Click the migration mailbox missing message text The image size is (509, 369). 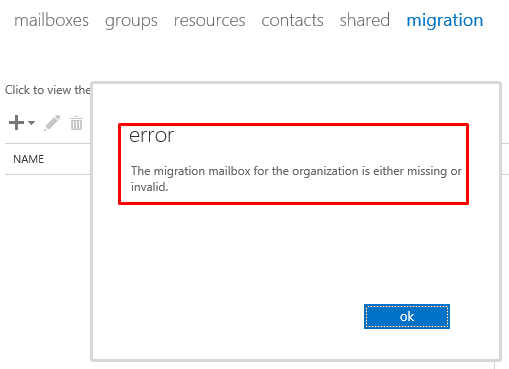(296, 179)
